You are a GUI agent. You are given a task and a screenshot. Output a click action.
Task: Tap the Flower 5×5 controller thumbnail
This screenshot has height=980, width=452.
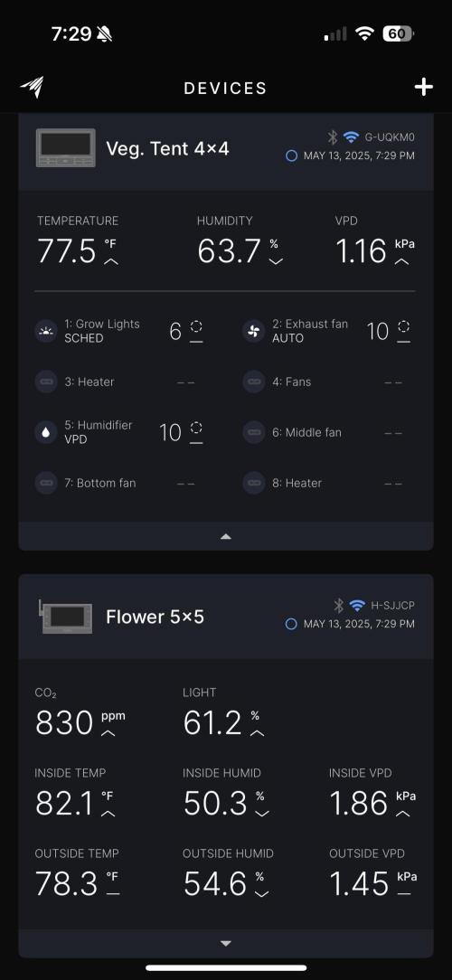click(x=66, y=617)
